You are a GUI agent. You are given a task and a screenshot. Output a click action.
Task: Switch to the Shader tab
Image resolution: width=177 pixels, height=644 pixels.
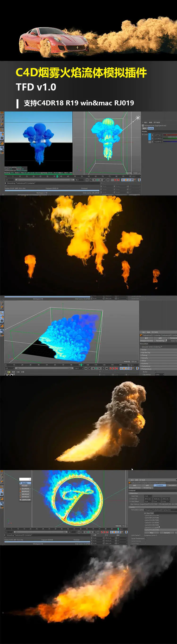pos(151,129)
